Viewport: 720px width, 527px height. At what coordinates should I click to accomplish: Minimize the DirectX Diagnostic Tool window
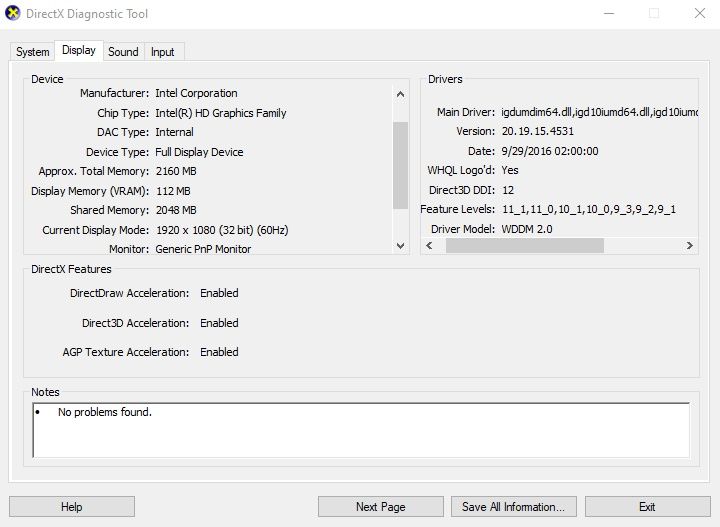(x=609, y=13)
